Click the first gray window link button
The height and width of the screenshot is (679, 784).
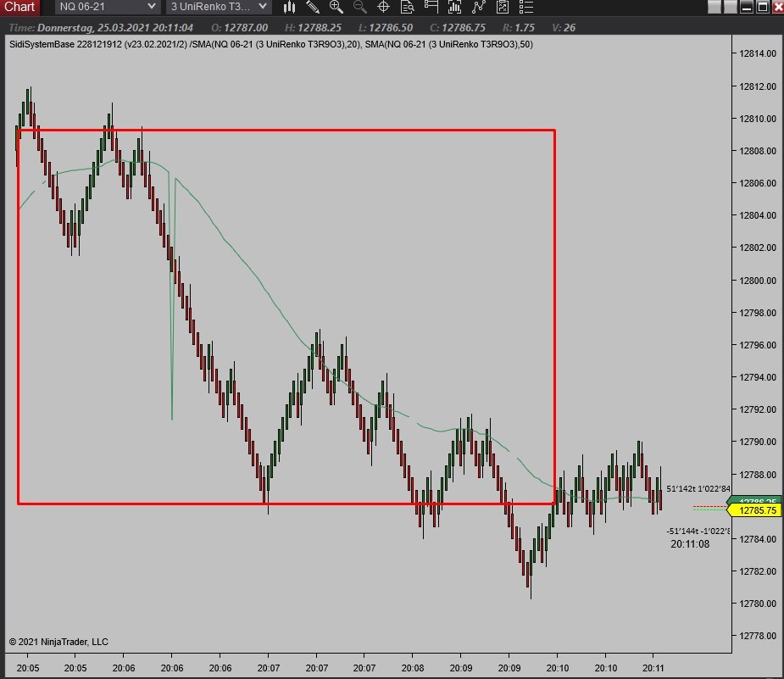pos(715,7)
